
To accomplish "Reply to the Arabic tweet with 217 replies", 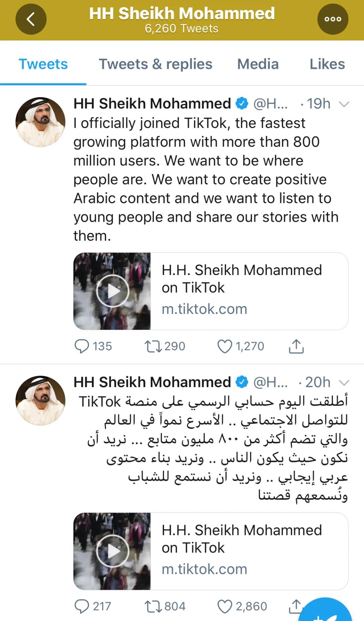I will pyautogui.click(x=82, y=606).
